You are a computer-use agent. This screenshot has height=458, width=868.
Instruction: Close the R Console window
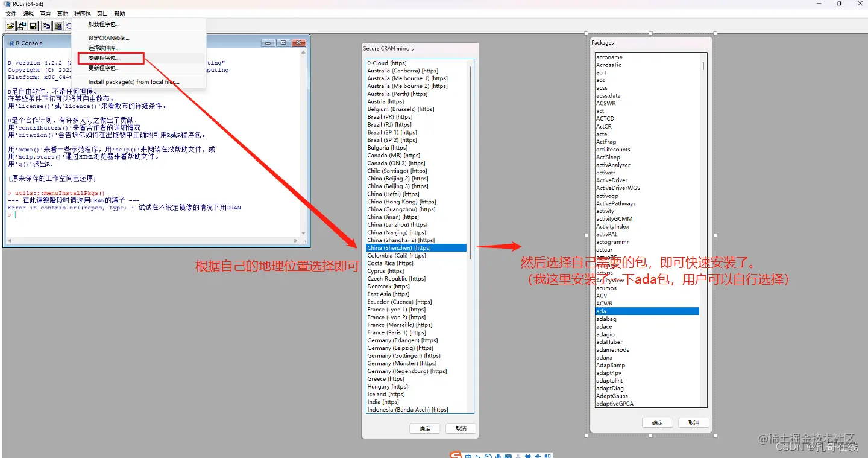pyautogui.click(x=298, y=43)
